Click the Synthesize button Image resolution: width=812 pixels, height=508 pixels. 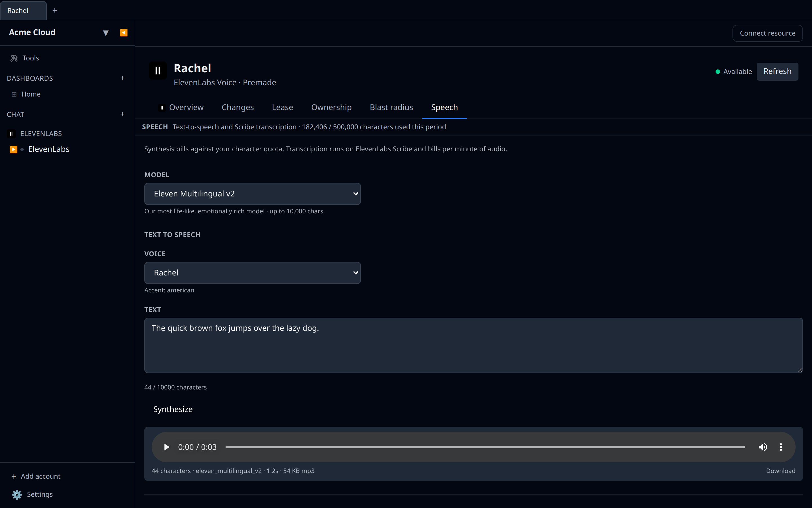(173, 409)
